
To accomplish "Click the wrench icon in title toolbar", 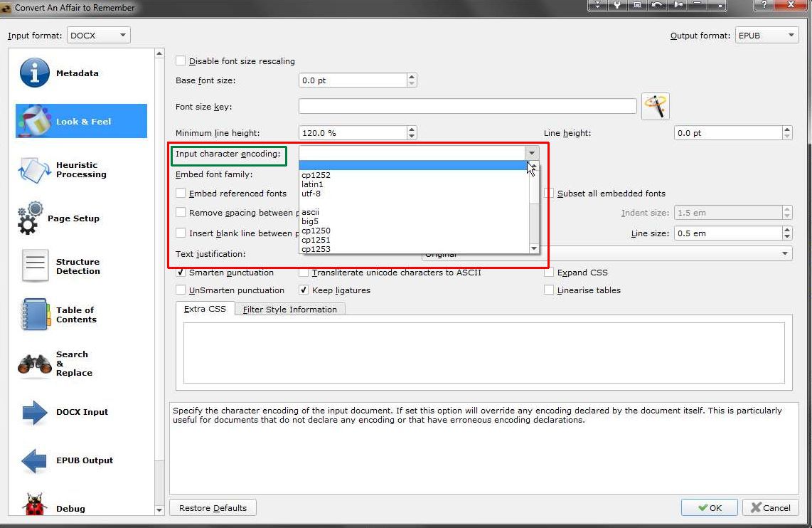I will pyautogui.click(x=616, y=5).
